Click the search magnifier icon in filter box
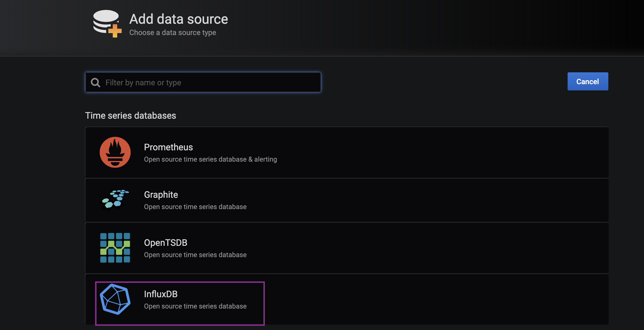This screenshot has width=644, height=330. [95, 82]
